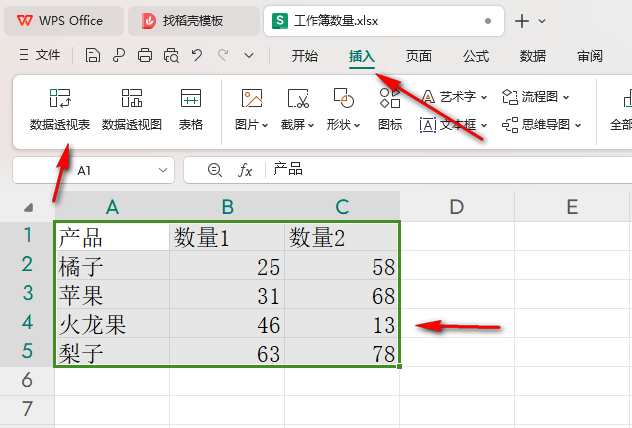
Task: Click the zoom magnifier icon in formula bar
Action: pyautogui.click(x=215, y=170)
